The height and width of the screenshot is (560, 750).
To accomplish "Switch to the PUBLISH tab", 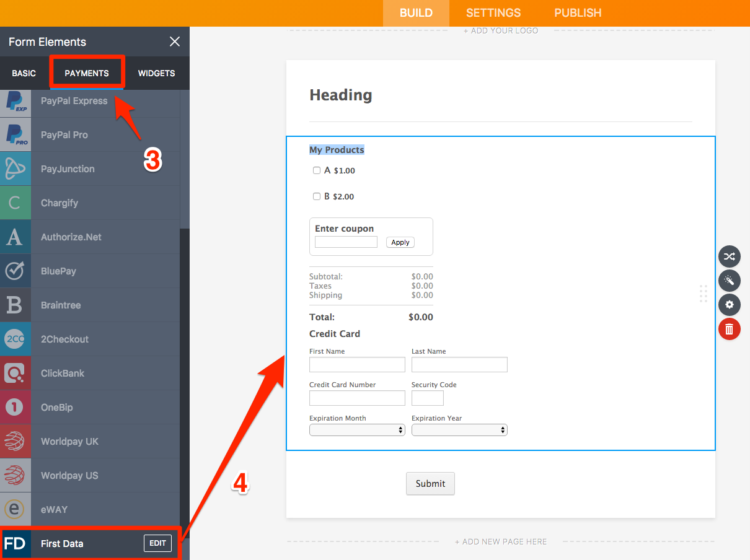I will (x=578, y=13).
